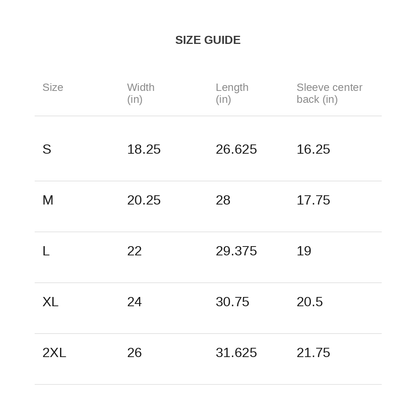Screen dimensions: 416x416
Task: Select the Sleeve center back header
Action: click(x=329, y=93)
